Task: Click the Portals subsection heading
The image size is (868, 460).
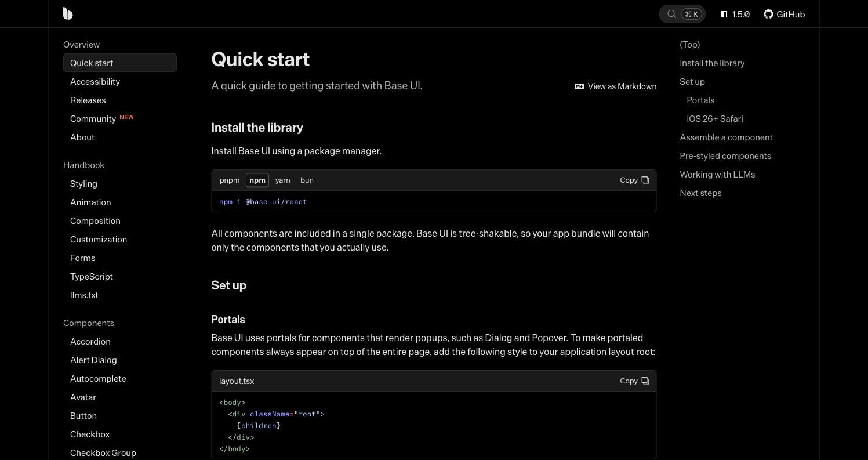Action: click(228, 320)
